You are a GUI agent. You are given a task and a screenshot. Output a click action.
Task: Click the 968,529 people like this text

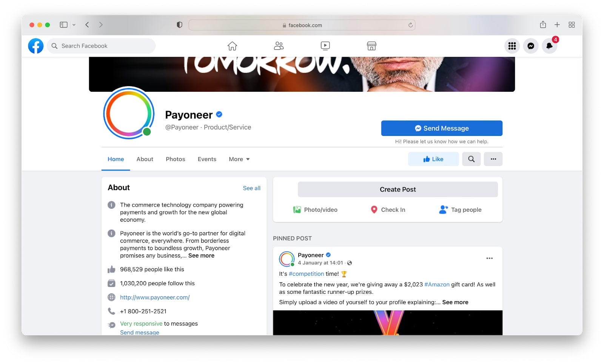152,270
